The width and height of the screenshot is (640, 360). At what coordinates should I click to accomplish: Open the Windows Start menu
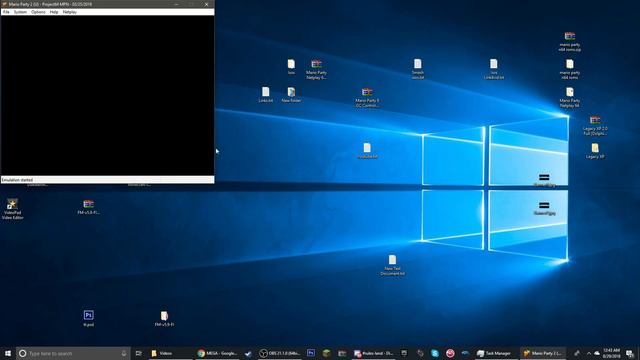click(x=8, y=353)
